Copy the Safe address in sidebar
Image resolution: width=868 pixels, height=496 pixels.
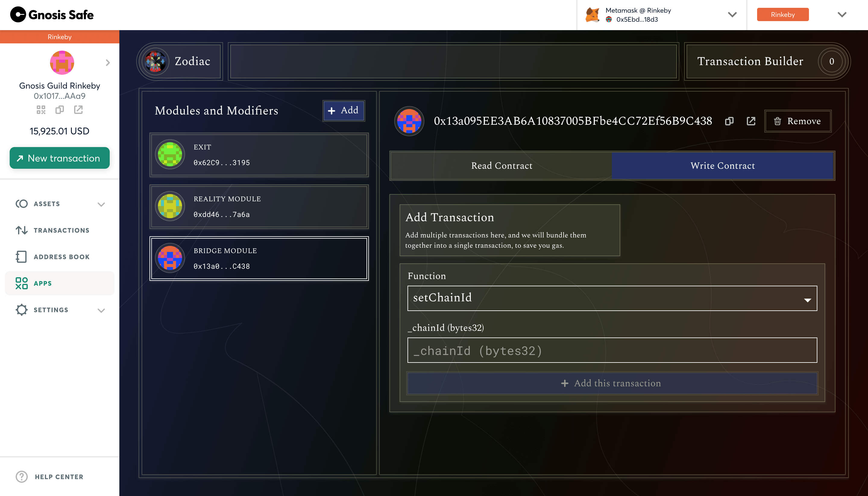coord(60,110)
